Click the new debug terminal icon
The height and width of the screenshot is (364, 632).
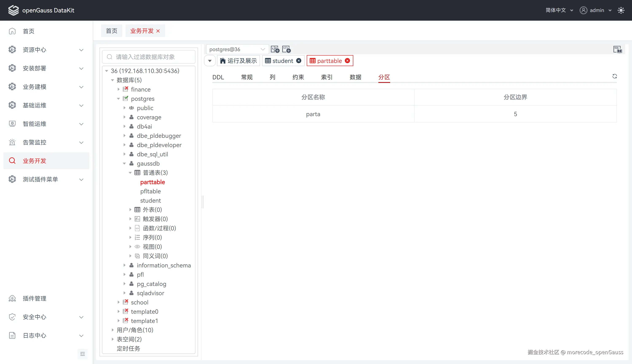point(275,49)
